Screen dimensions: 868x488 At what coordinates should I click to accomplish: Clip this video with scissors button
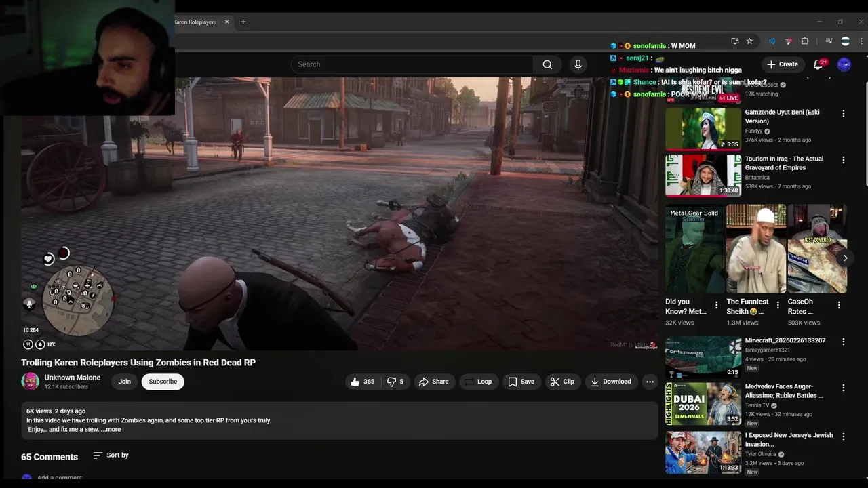(x=562, y=382)
